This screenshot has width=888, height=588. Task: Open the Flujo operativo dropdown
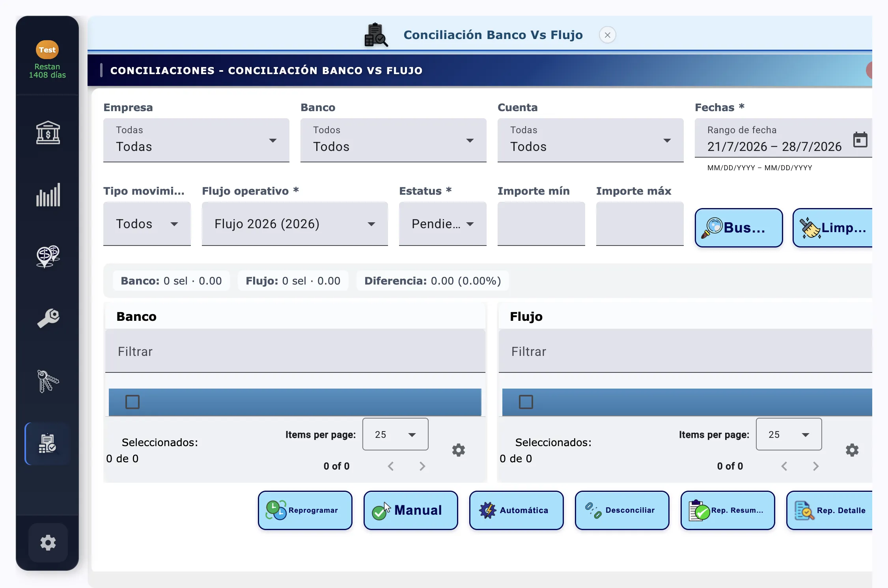coord(295,224)
